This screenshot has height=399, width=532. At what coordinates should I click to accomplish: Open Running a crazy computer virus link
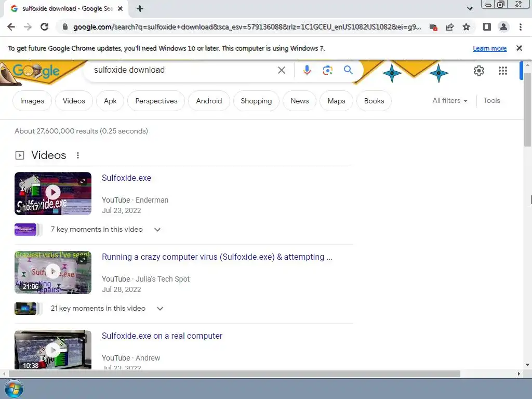click(217, 257)
